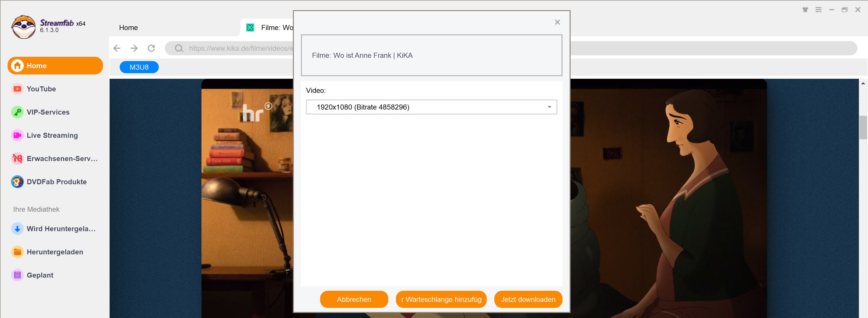Click the Ihre Mediathek heading
The image size is (868, 318).
point(36,209)
